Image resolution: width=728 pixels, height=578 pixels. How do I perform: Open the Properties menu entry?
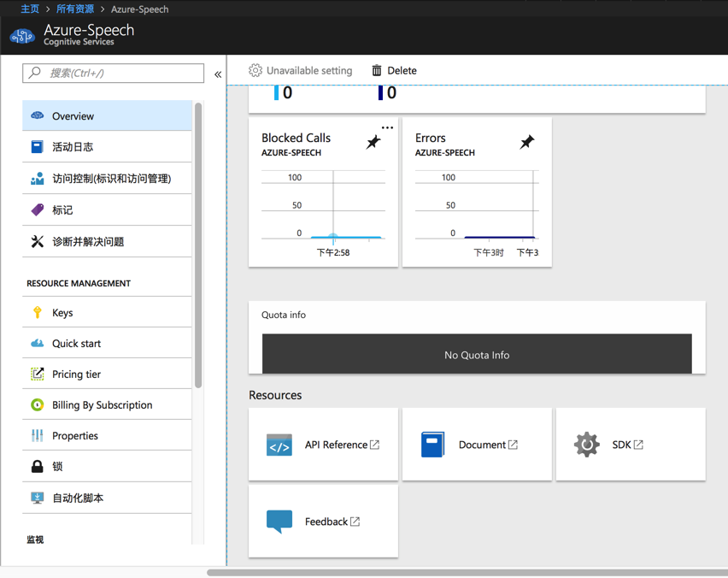(107, 435)
